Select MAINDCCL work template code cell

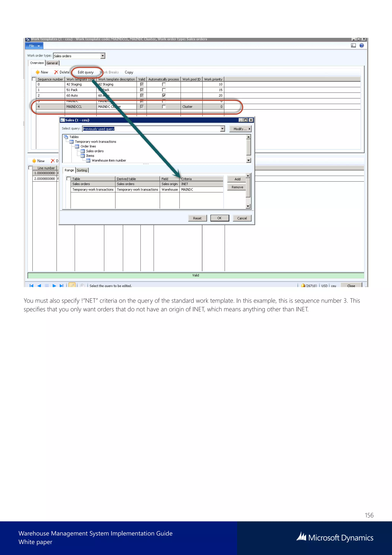pos(81,107)
